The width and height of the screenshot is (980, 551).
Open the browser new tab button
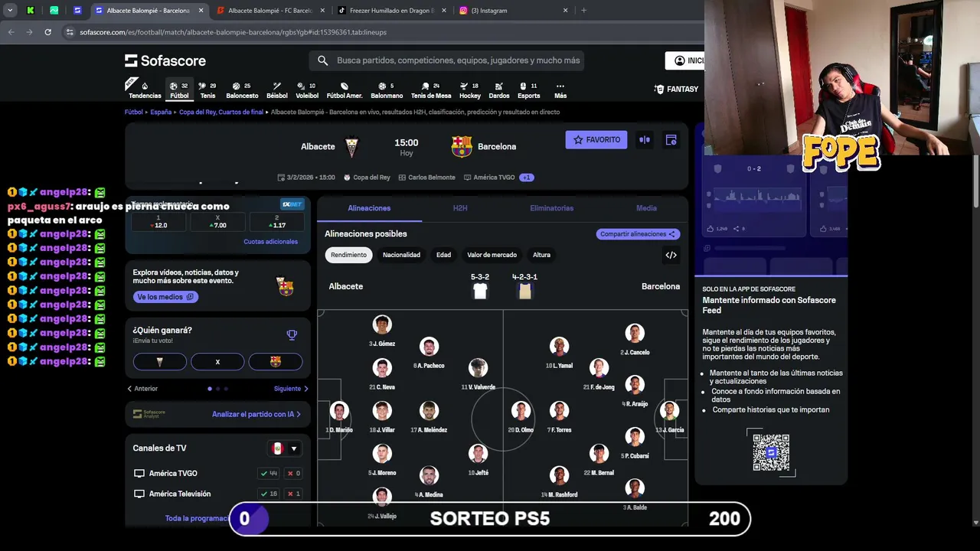(x=583, y=11)
